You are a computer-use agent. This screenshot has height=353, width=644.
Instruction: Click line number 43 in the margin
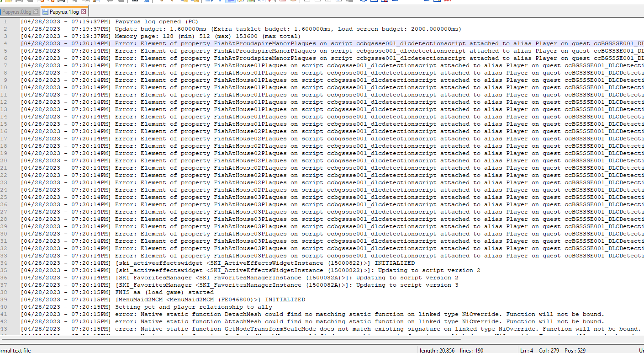pos(4,329)
